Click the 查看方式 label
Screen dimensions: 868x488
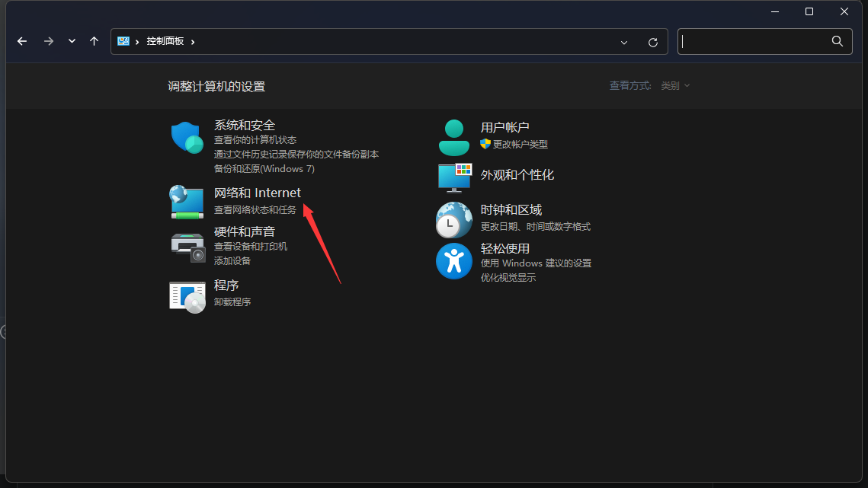630,86
